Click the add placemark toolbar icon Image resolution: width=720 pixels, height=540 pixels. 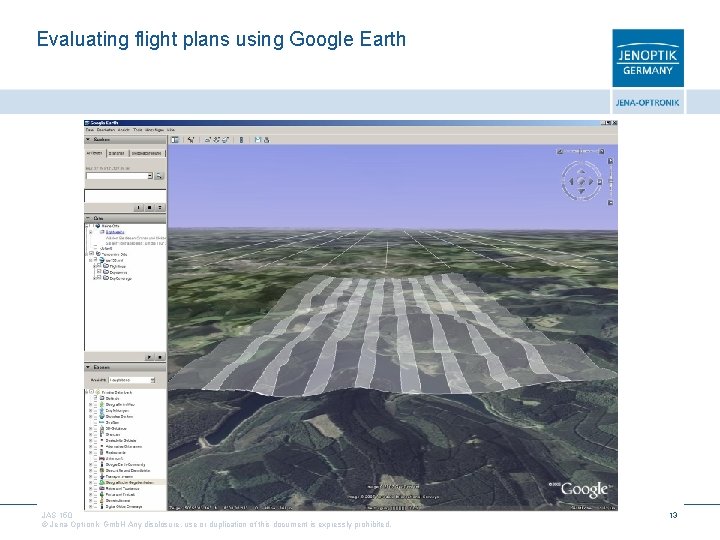(x=191, y=140)
